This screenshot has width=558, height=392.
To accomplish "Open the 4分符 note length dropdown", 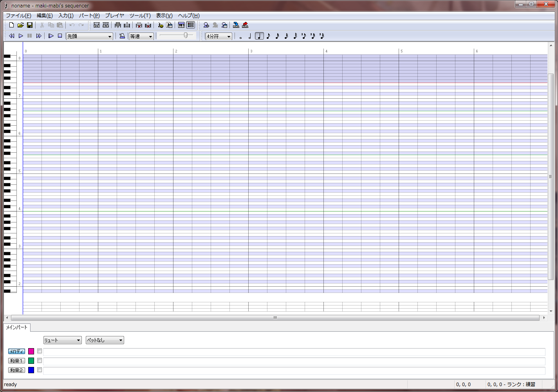I will (x=219, y=36).
